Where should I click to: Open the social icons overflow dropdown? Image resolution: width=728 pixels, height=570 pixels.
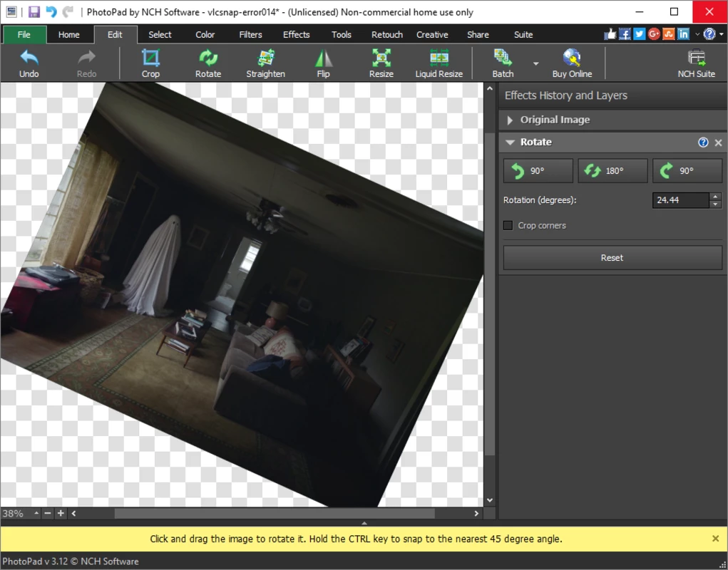[697, 34]
